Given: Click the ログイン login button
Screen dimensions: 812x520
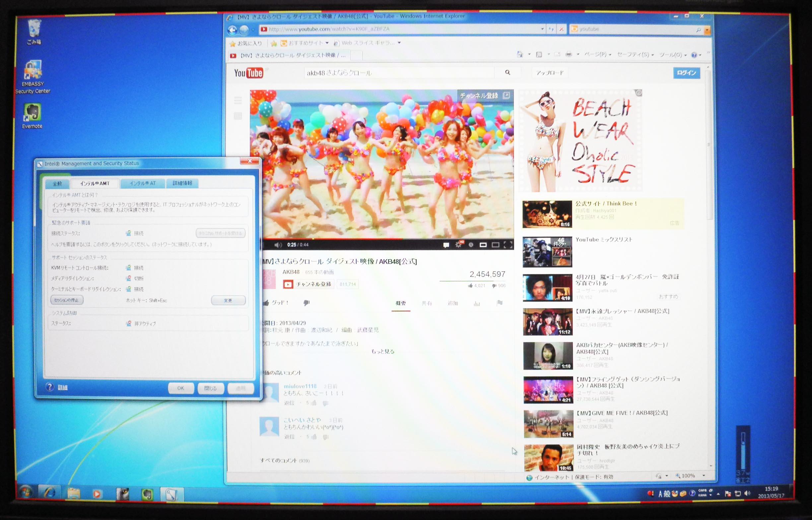Looking at the screenshot, I should coord(686,73).
